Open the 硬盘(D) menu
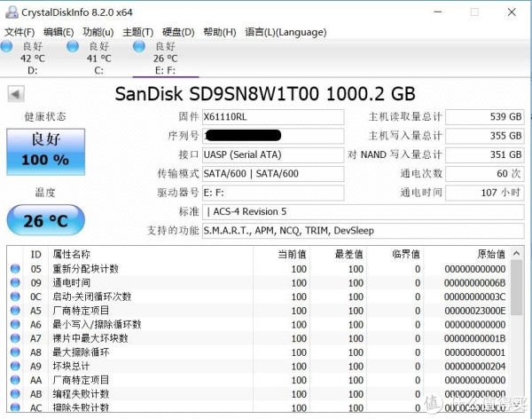The width and height of the screenshot is (532, 419). click(178, 32)
